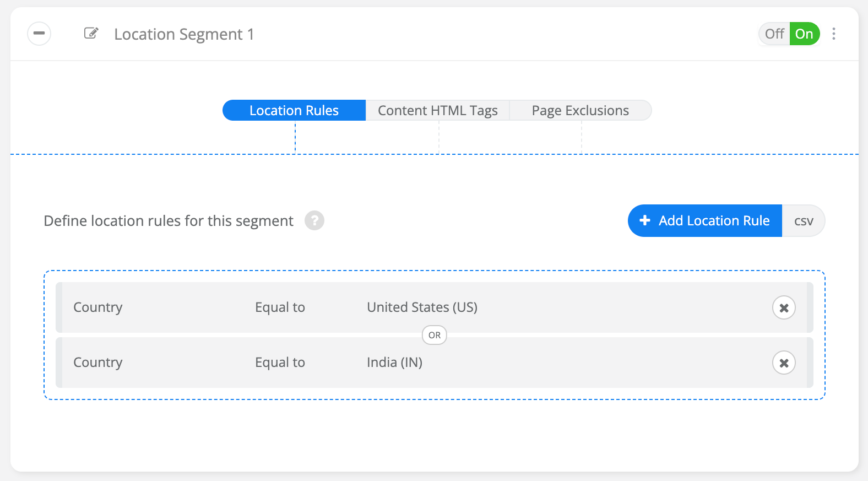Image resolution: width=868 pixels, height=481 pixels.
Task: Switch to the Content HTML Tags tab
Action: click(437, 110)
